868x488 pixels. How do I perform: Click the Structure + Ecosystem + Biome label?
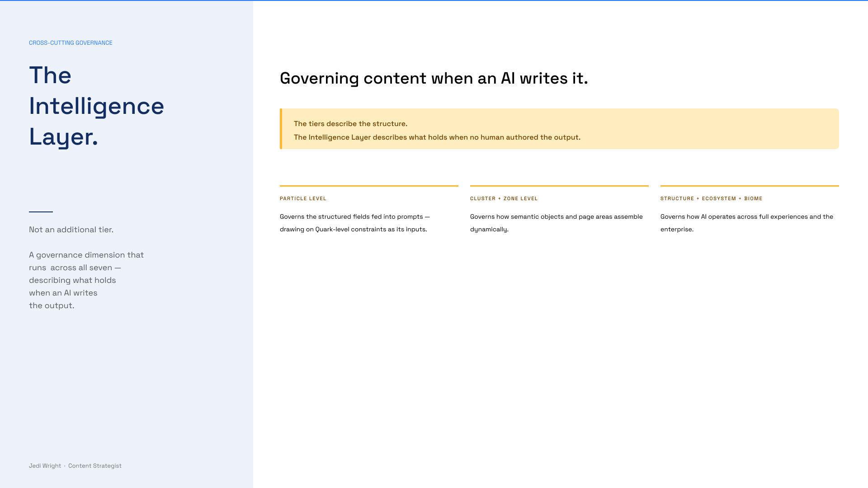coord(711,198)
